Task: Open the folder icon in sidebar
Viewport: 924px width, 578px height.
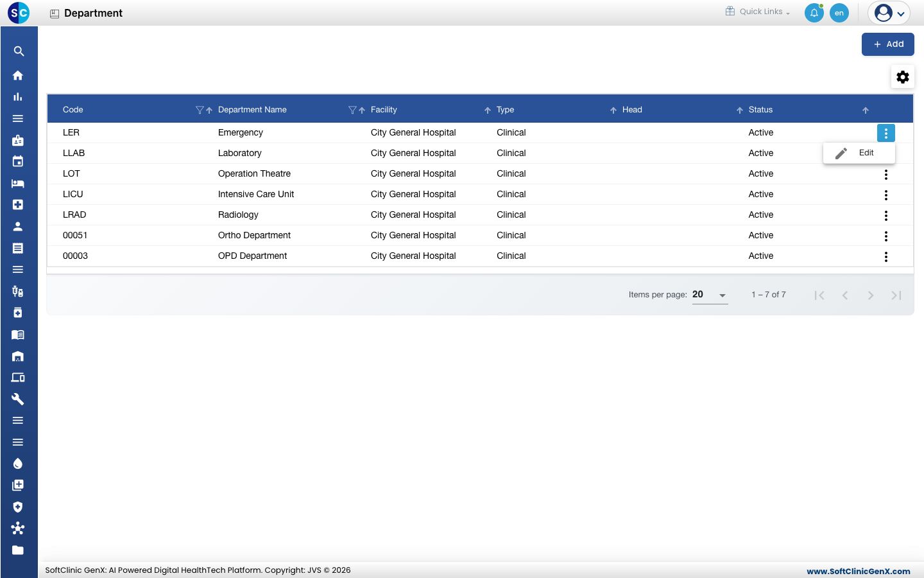Action: [x=18, y=550]
